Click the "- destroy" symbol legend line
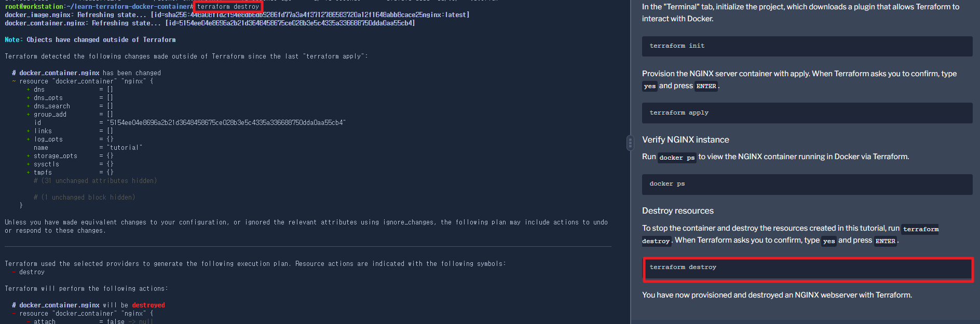980x324 pixels. click(x=28, y=272)
